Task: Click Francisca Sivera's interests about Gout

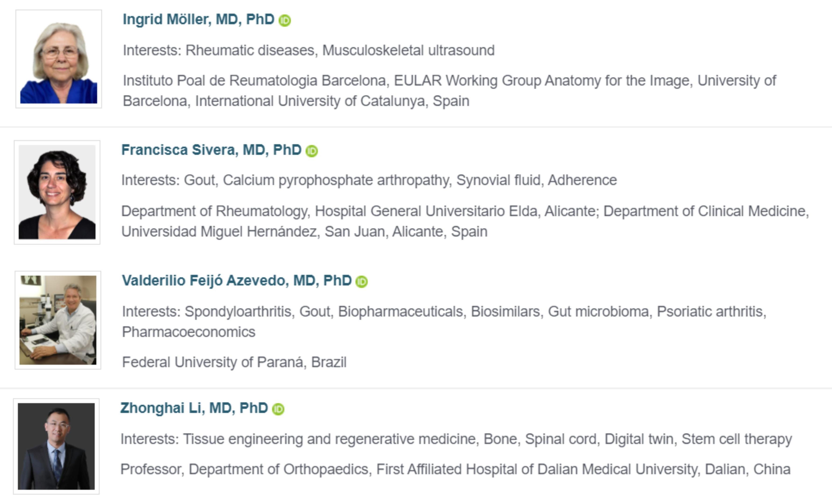Action: pos(369,181)
